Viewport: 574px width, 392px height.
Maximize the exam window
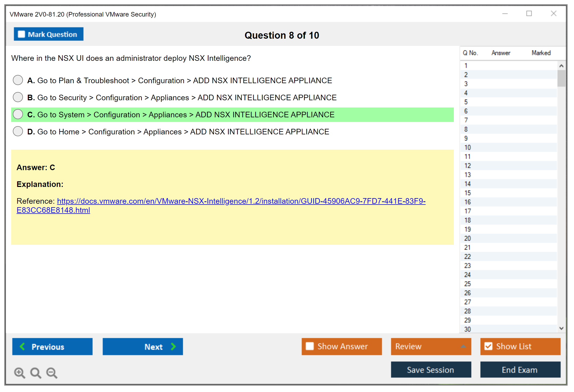tap(529, 14)
